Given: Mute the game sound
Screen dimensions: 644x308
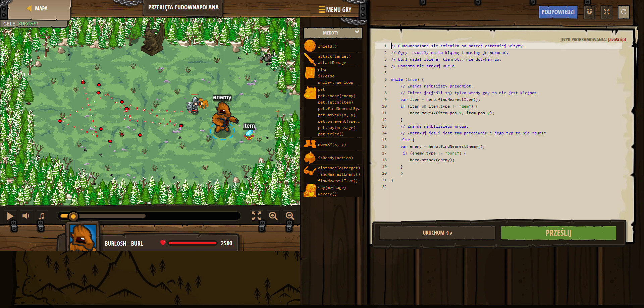Looking at the screenshot, I should coord(26,216).
